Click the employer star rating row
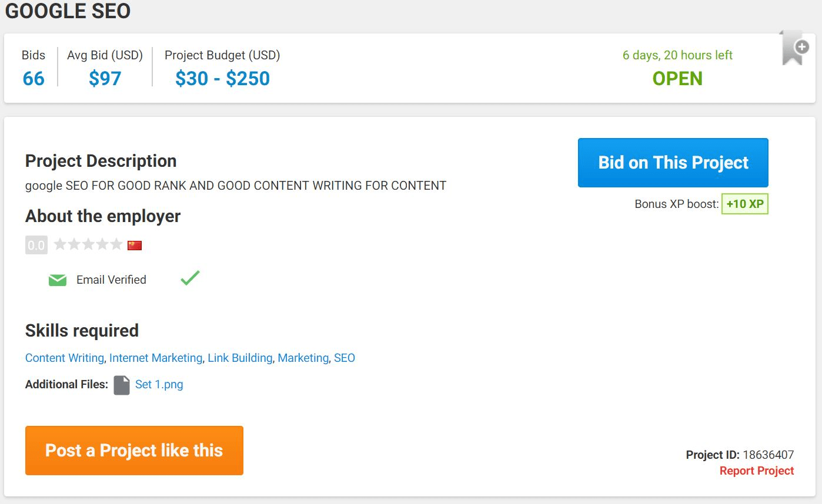822x504 pixels. [88, 244]
